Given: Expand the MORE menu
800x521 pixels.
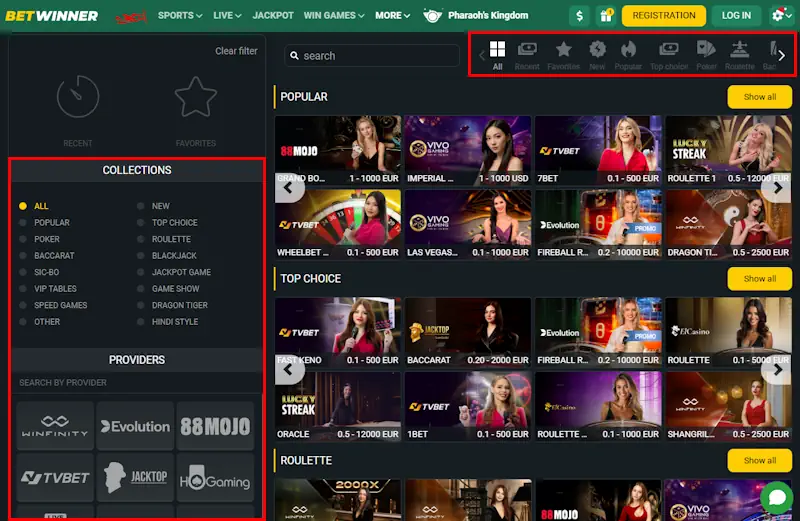Looking at the screenshot, I should [392, 16].
